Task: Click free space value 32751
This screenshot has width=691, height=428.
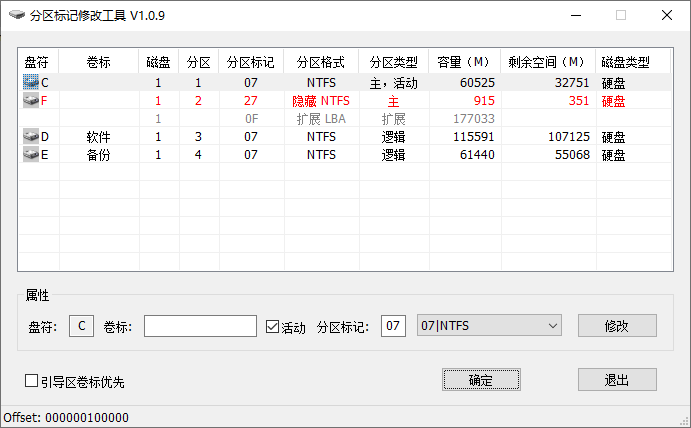Action: point(572,83)
